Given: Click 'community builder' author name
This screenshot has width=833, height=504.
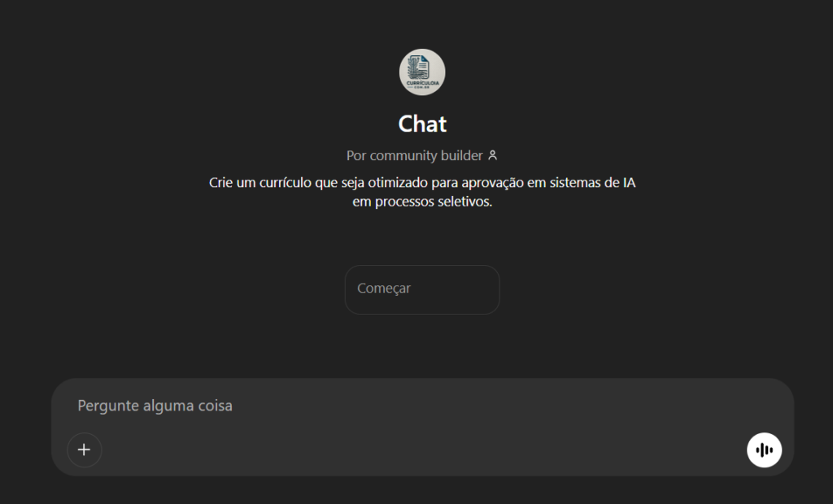Looking at the screenshot, I should pyautogui.click(x=426, y=155).
